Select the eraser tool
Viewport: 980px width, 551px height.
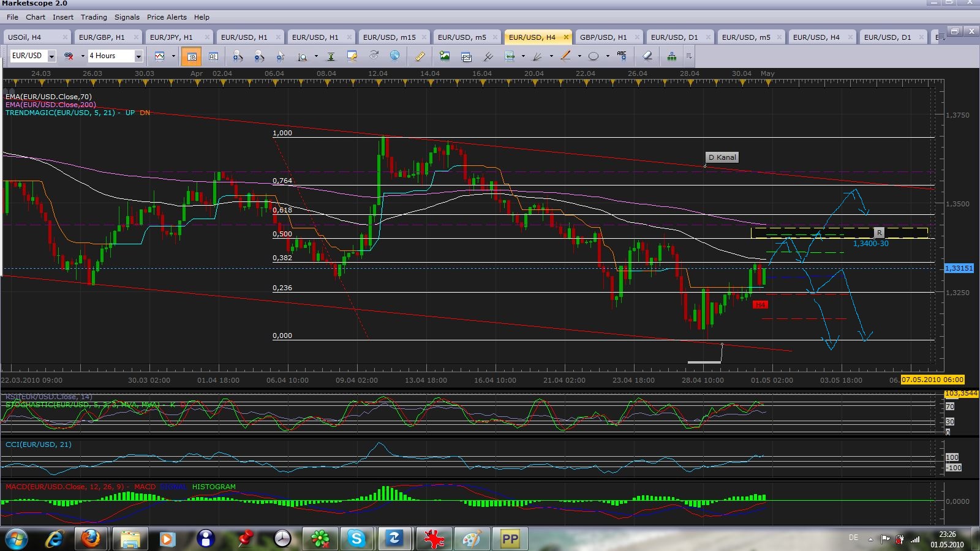[647, 56]
